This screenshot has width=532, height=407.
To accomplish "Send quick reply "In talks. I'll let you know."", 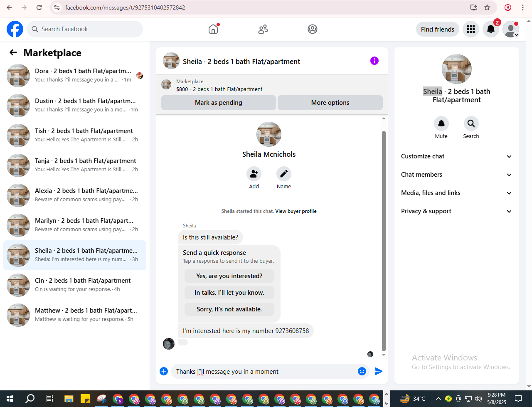I will click(229, 293).
